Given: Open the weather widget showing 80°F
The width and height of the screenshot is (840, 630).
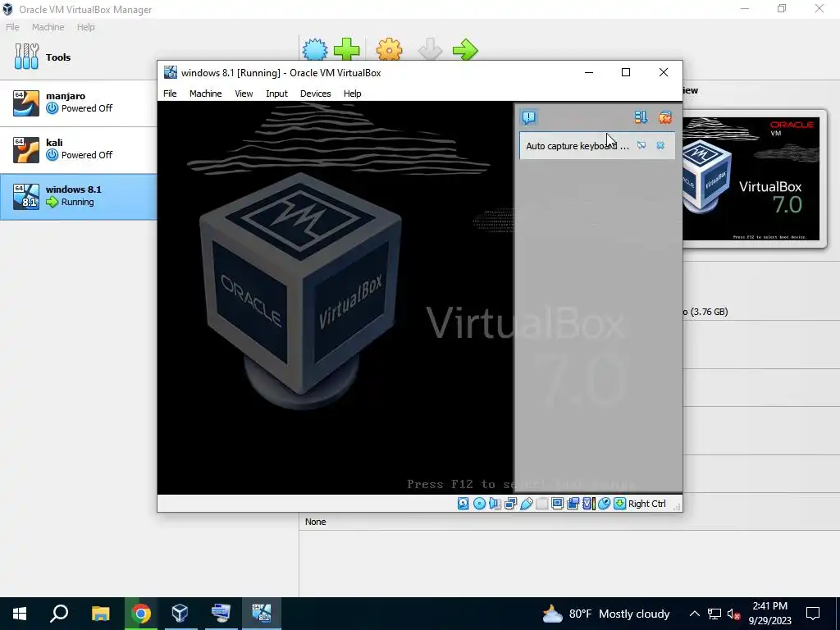Looking at the screenshot, I should [x=605, y=614].
